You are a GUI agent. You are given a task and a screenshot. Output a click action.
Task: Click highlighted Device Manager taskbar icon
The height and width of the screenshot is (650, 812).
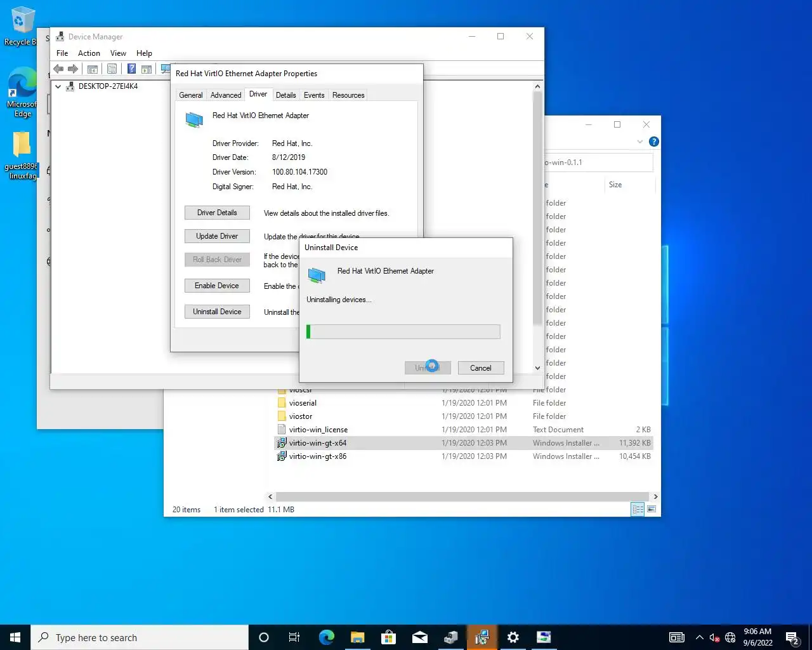pos(482,637)
